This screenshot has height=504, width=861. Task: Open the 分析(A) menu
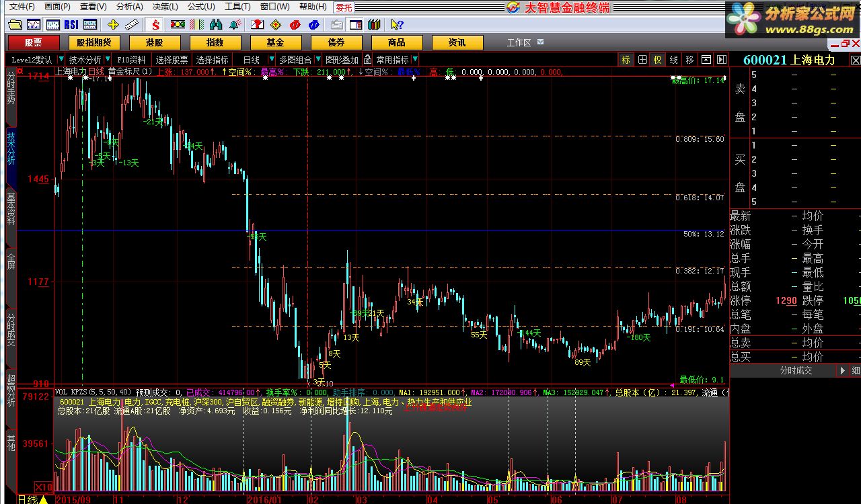pyautogui.click(x=130, y=7)
